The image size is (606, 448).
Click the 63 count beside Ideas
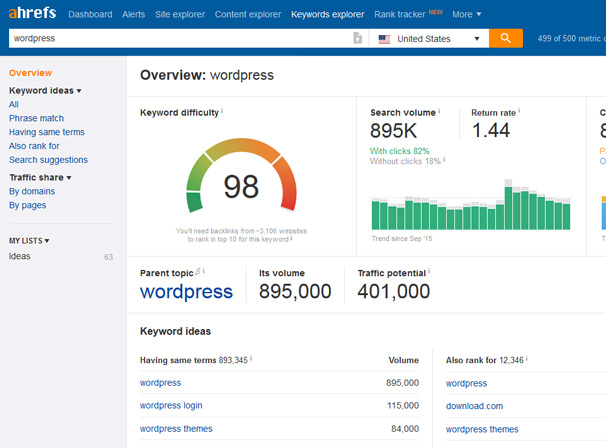click(x=108, y=257)
